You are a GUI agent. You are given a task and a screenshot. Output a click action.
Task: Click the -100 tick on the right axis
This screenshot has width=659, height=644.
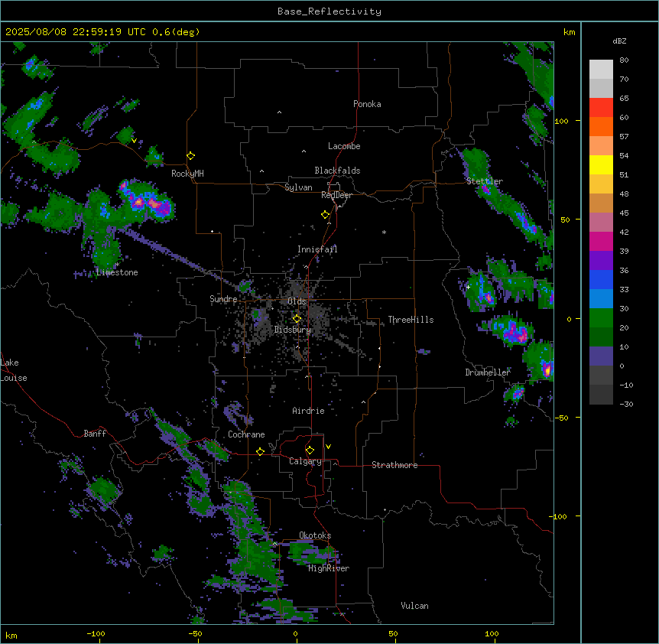(x=560, y=516)
